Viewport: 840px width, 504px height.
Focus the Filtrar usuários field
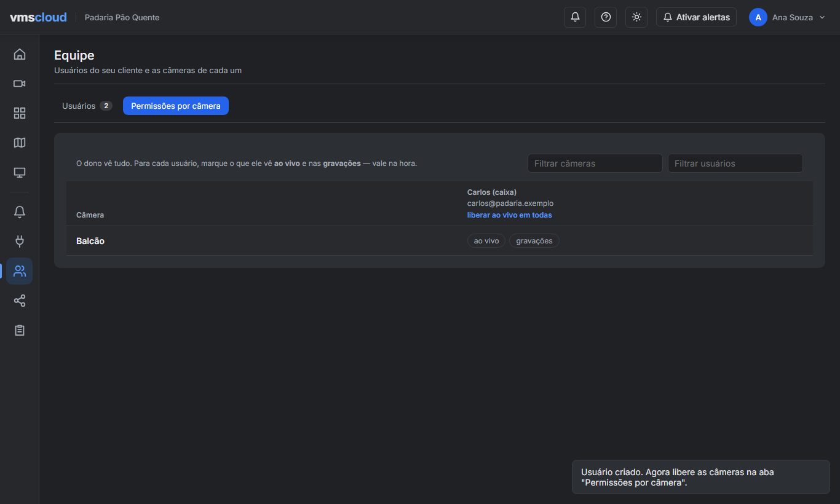click(735, 163)
